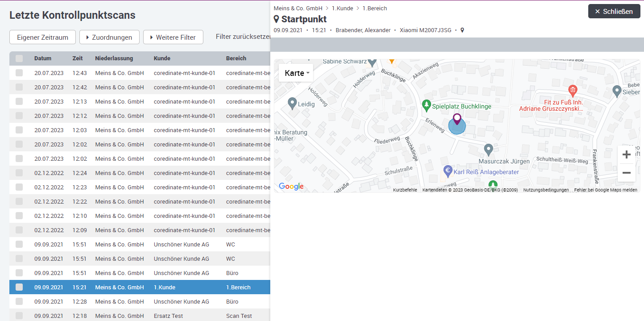Screen dimensions: 644x321
Task: Zoom in on the map with plus button
Action: point(626,154)
